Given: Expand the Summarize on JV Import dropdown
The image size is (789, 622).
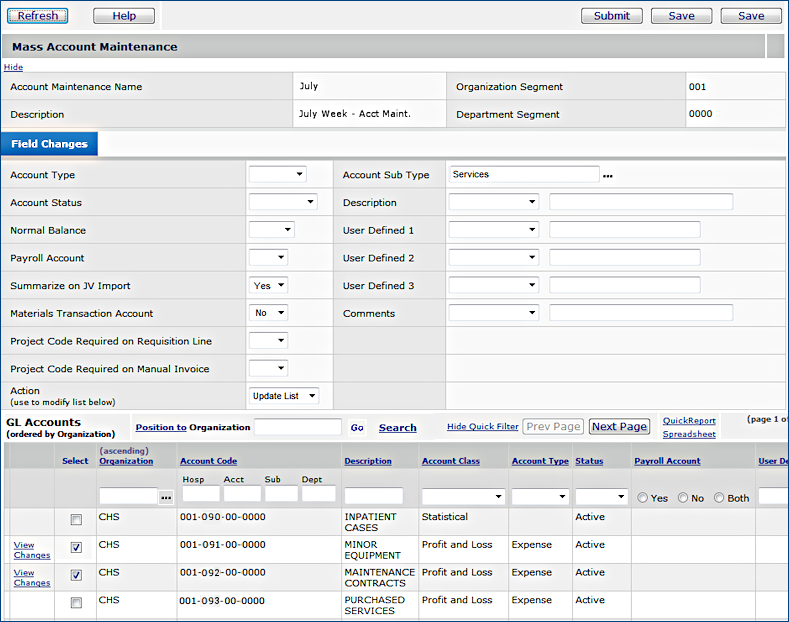Looking at the screenshot, I should (268, 286).
